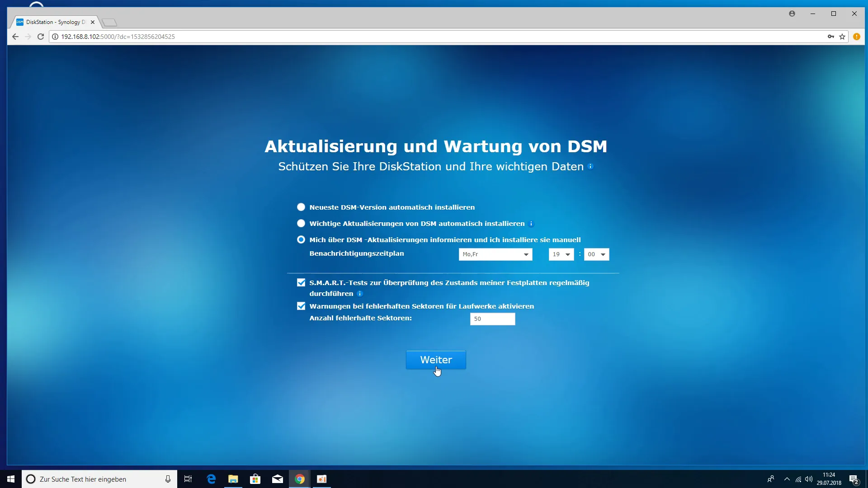Click the browser forward arrow
The height and width of the screenshot is (488, 868).
pos(28,37)
